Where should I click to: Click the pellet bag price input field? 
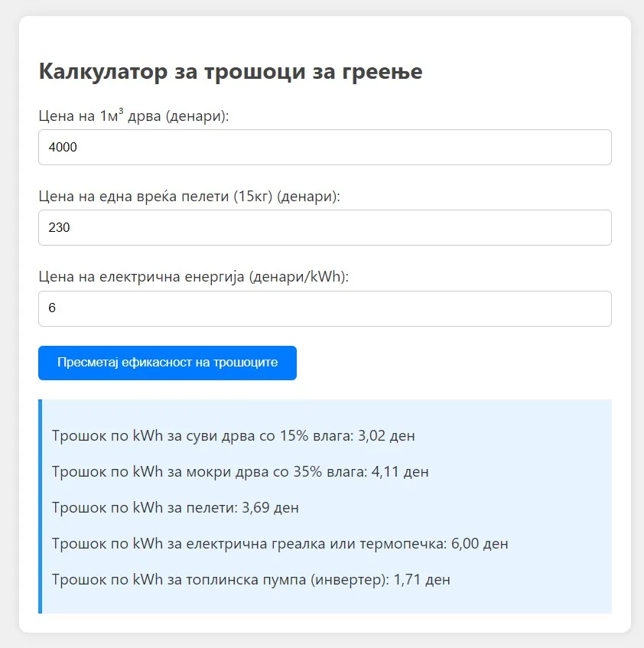click(325, 228)
